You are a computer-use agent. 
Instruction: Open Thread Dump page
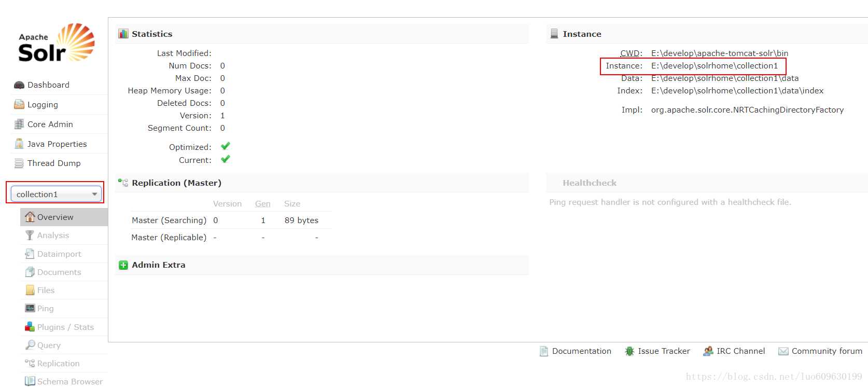[54, 163]
